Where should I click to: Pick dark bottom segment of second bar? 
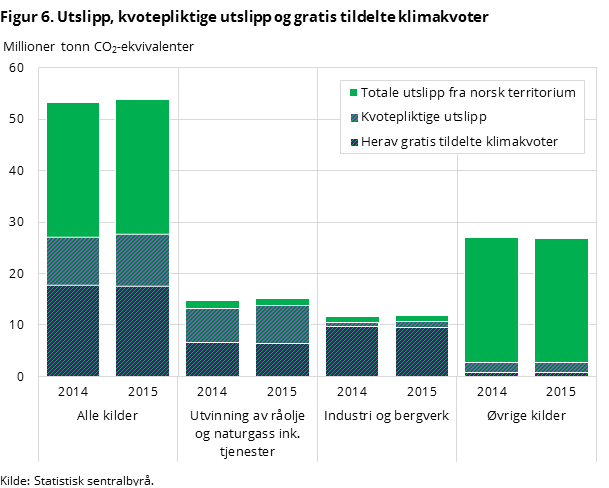[x=142, y=331]
